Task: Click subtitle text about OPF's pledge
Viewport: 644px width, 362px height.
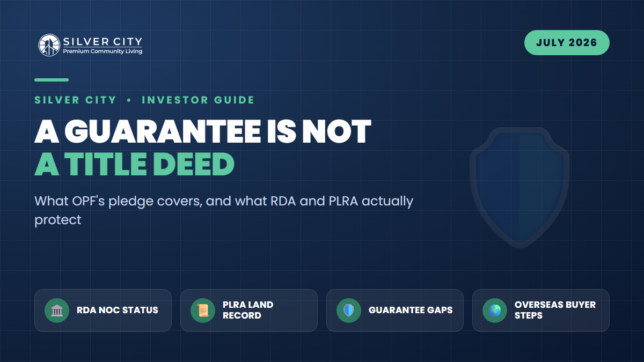Action: click(x=224, y=210)
